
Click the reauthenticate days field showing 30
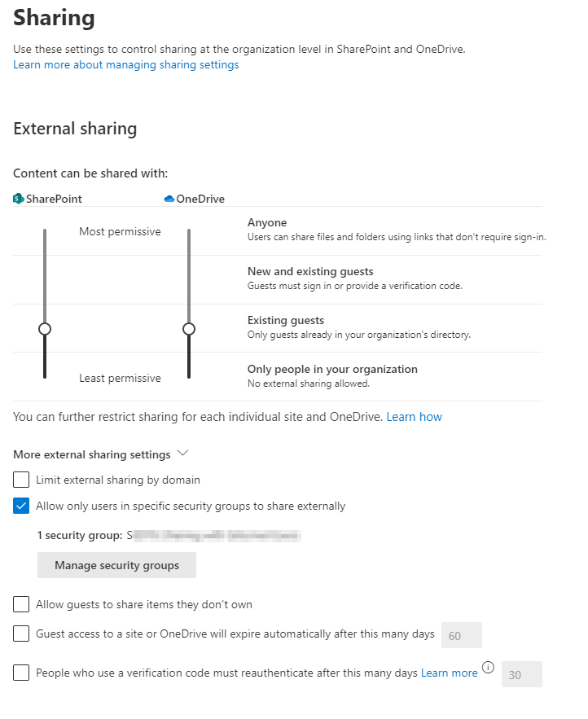point(521,674)
